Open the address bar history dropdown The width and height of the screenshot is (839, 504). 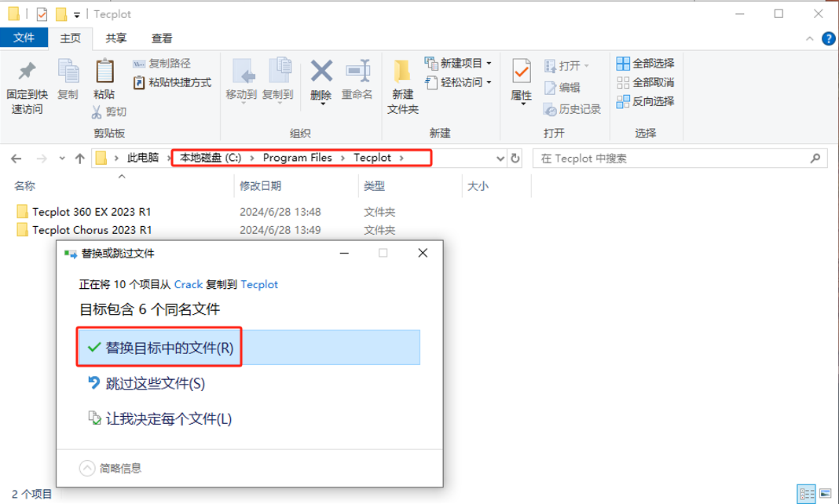tap(500, 159)
